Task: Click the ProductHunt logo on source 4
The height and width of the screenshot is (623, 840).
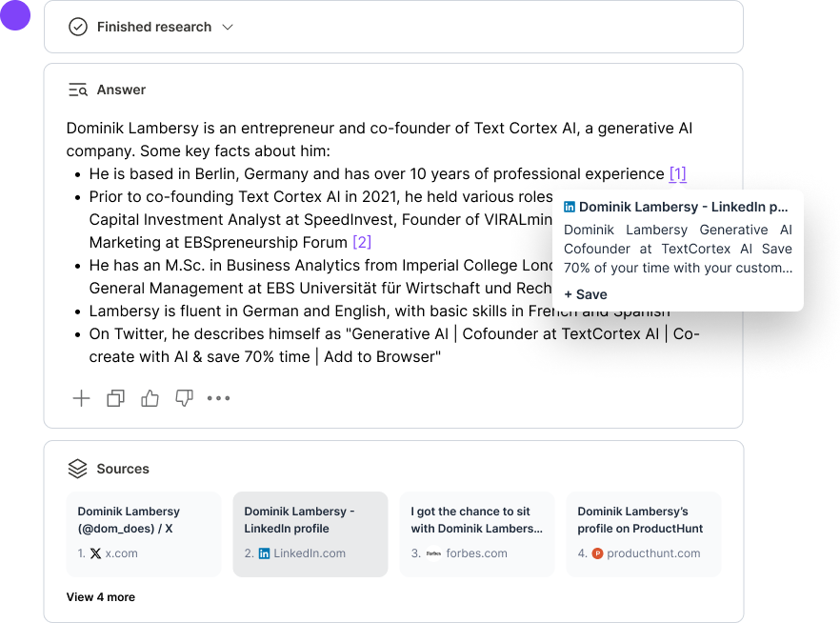Action: pyautogui.click(x=597, y=553)
